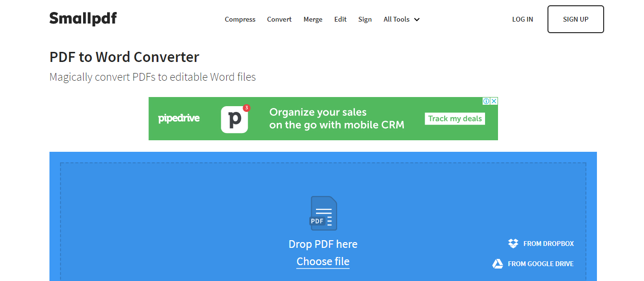This screenshot has width=644, height=281.
Task: Click the Smallpdf logo
Action: coord(83,19)
